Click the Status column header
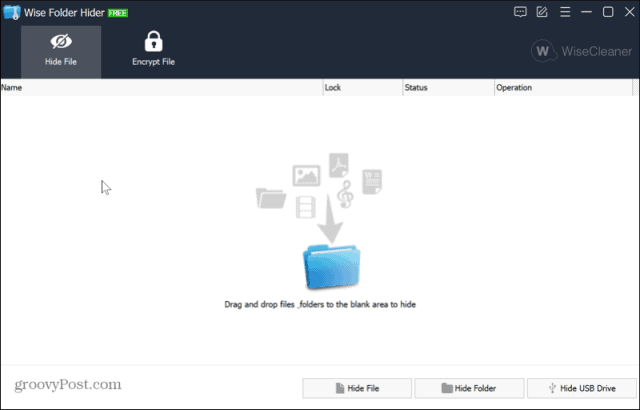Image resolution: width=640 pixels, height=410 pixels. pos(449,88)
